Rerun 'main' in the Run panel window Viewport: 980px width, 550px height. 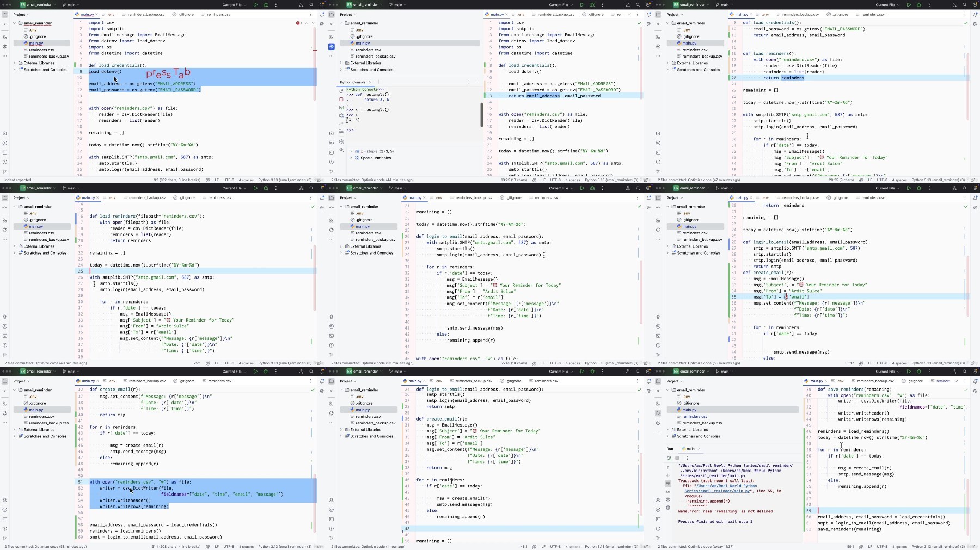coord(669,458)
